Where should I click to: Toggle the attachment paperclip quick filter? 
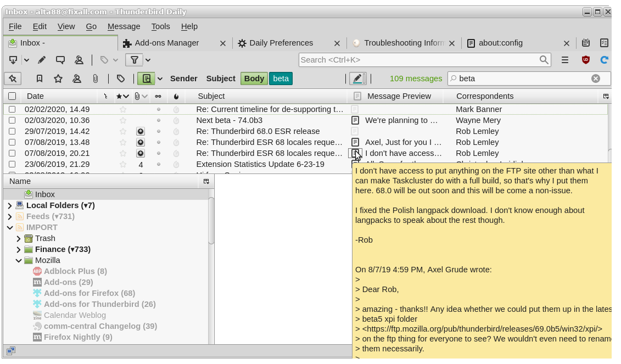(x=96, y=79)
